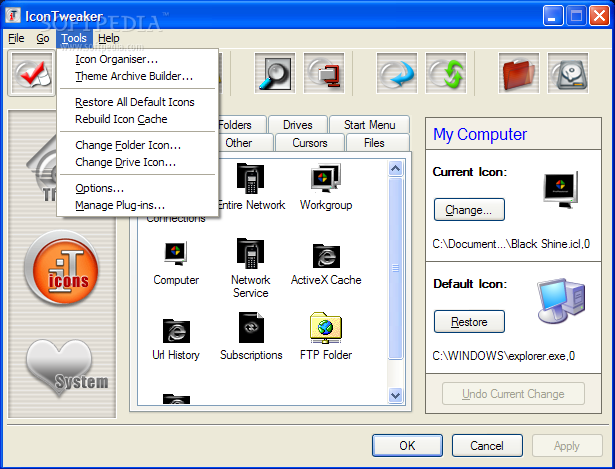
Task: Click the red checkmark toolbar icon
Action: [x=31, y=73]
